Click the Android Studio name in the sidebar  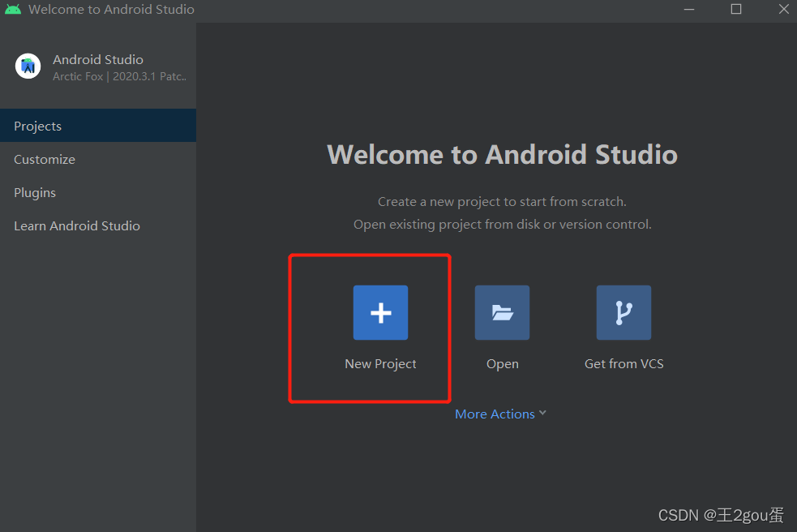98,59
